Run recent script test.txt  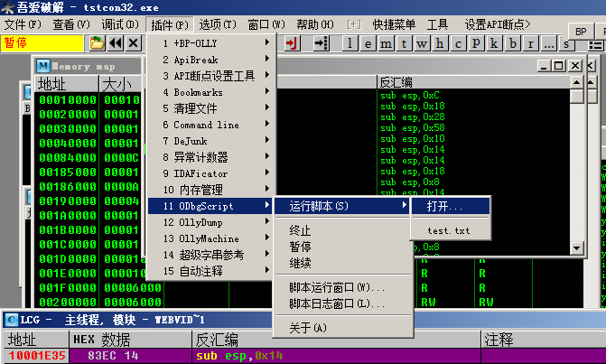[451, 230]
